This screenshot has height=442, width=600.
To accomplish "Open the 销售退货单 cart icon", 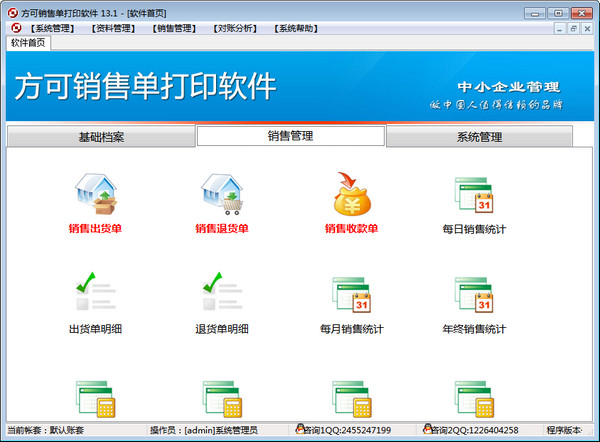I will point(222,194).
